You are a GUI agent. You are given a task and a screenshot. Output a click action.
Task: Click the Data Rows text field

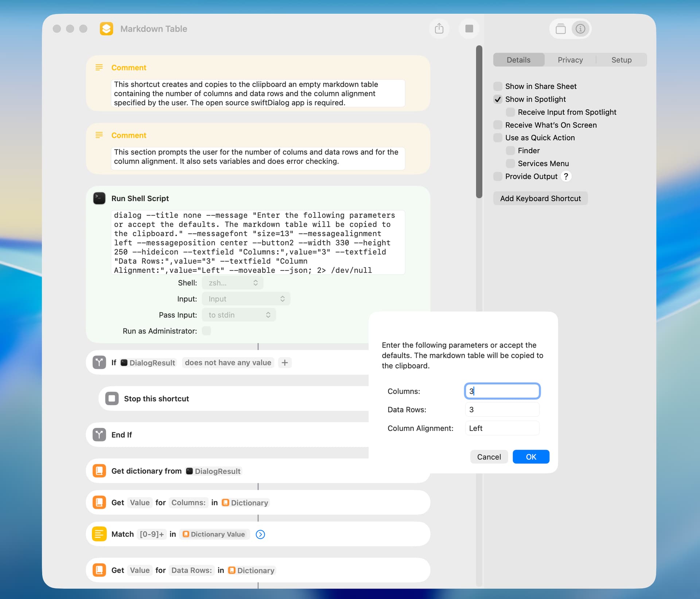point(502,410)
